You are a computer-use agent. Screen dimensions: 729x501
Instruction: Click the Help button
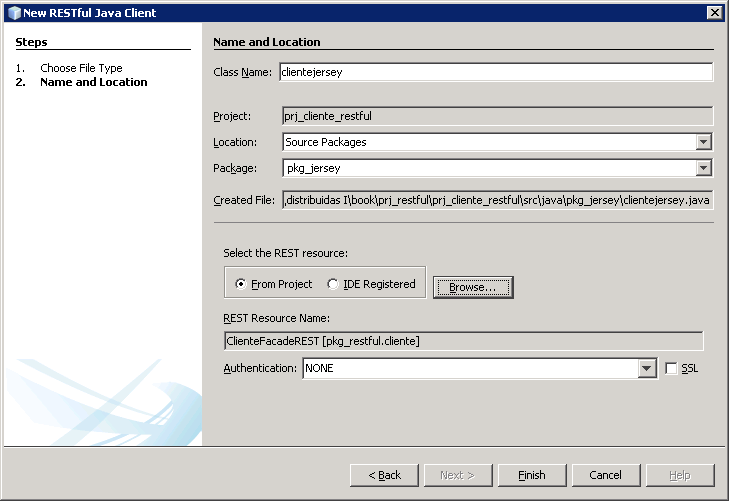(x=679, y=475)
